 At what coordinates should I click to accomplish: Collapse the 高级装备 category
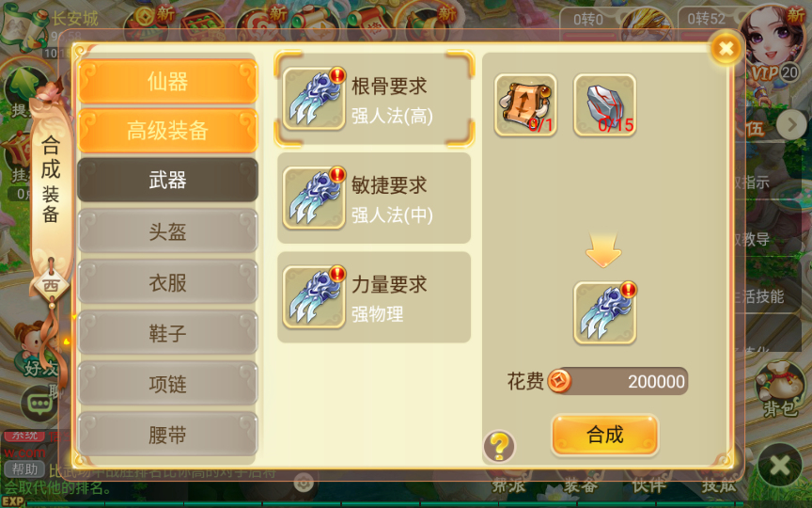point(168,130)
